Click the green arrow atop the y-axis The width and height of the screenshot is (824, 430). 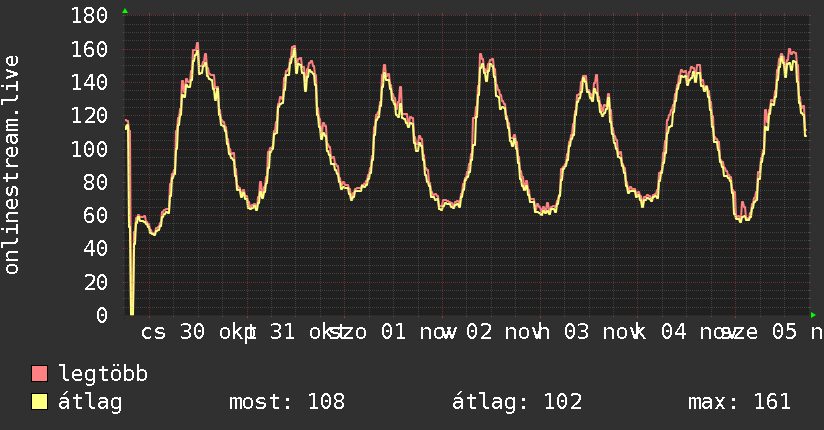coord(125,11)
